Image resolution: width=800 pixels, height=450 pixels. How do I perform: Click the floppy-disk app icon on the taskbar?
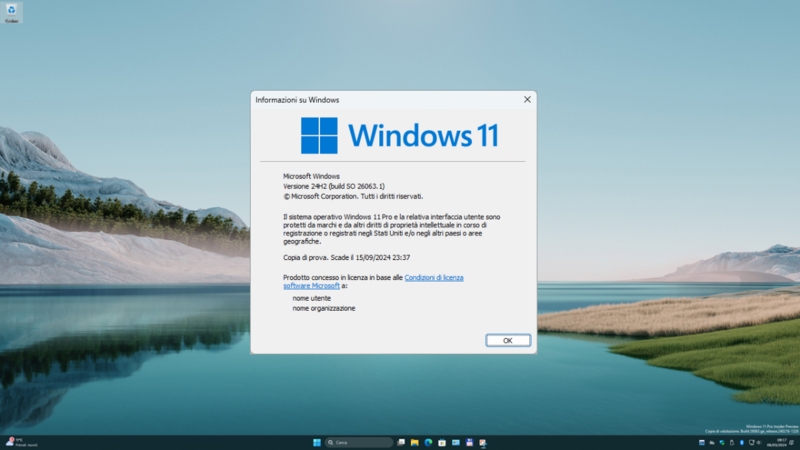pyautogui.click(x=469, y=442)
